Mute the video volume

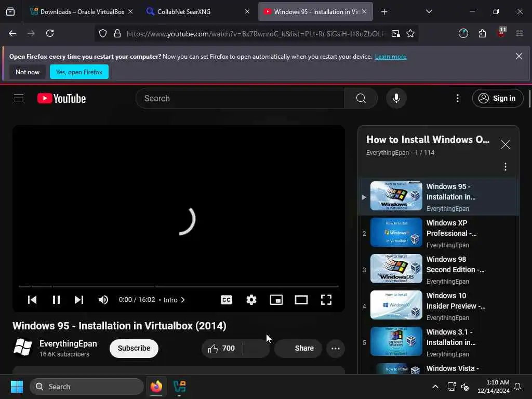coord(103,300)
